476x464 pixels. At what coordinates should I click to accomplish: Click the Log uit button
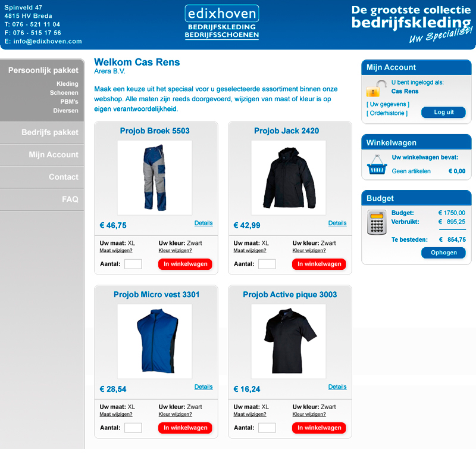coord(443,112)
